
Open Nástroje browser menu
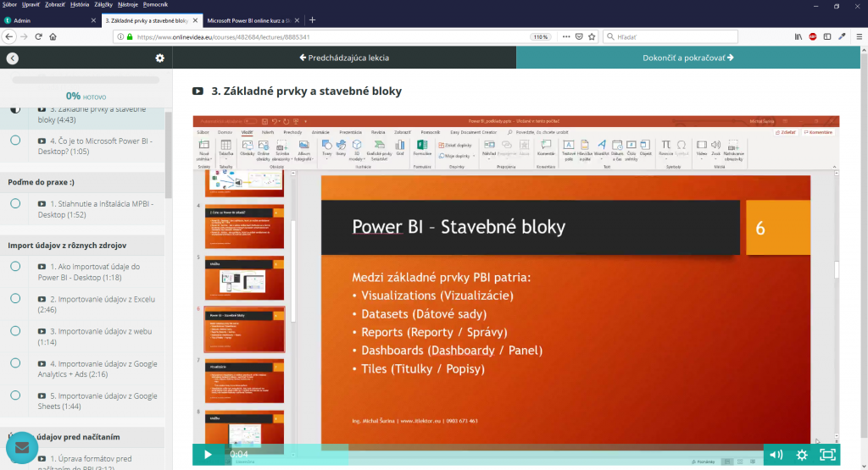pos(128,4)
